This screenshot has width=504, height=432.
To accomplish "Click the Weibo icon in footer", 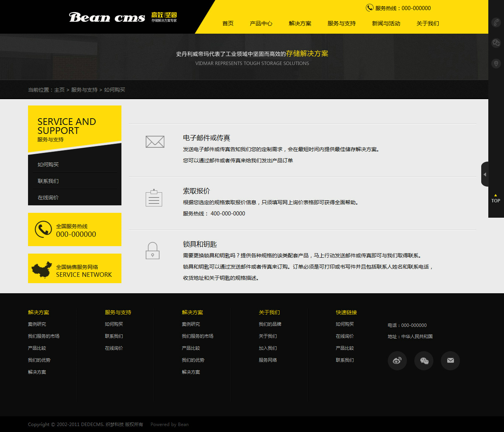I will (397, 361).
